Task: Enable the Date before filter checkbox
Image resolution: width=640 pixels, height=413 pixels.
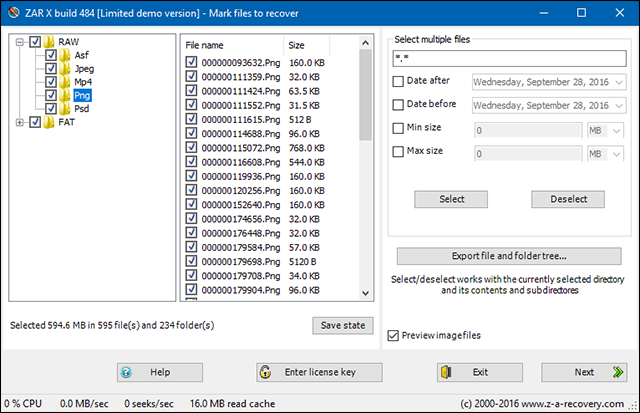Action: 398,105
